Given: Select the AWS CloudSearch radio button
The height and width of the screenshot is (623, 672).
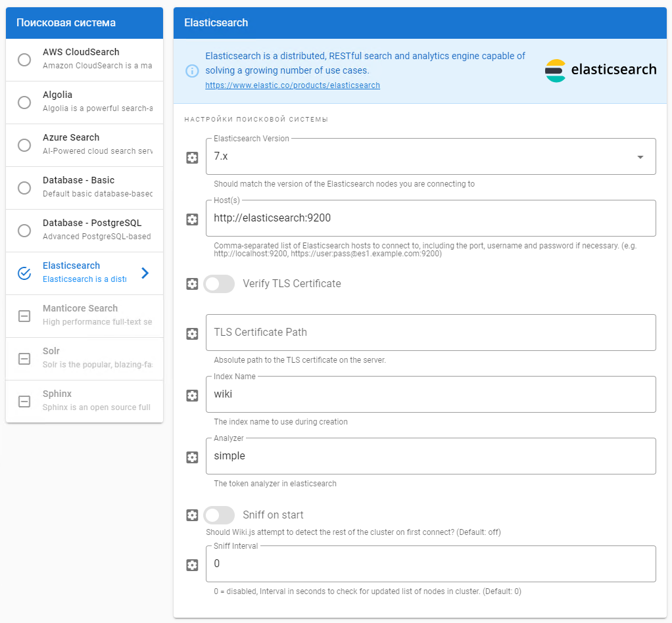Looking at the screenshot, I should pos(24,60).
